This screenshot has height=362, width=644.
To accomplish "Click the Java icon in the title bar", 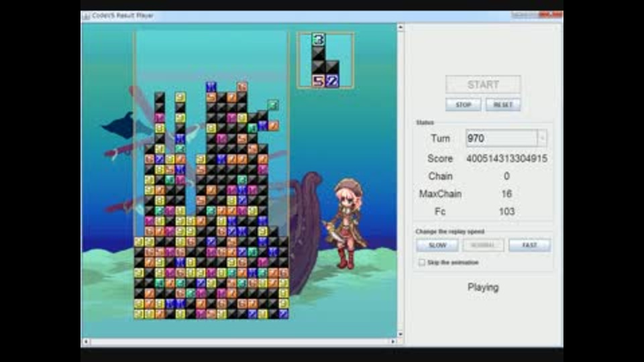I will (87, 15).
